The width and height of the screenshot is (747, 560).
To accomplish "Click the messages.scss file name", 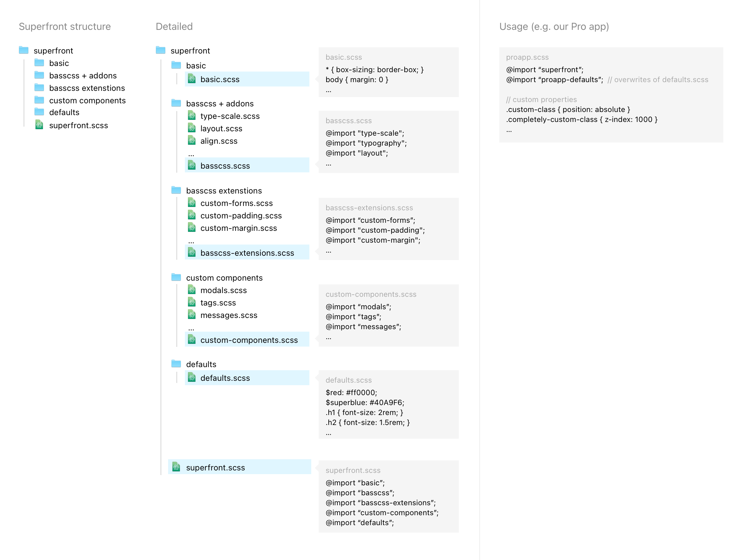I will (x=229, y=315).
